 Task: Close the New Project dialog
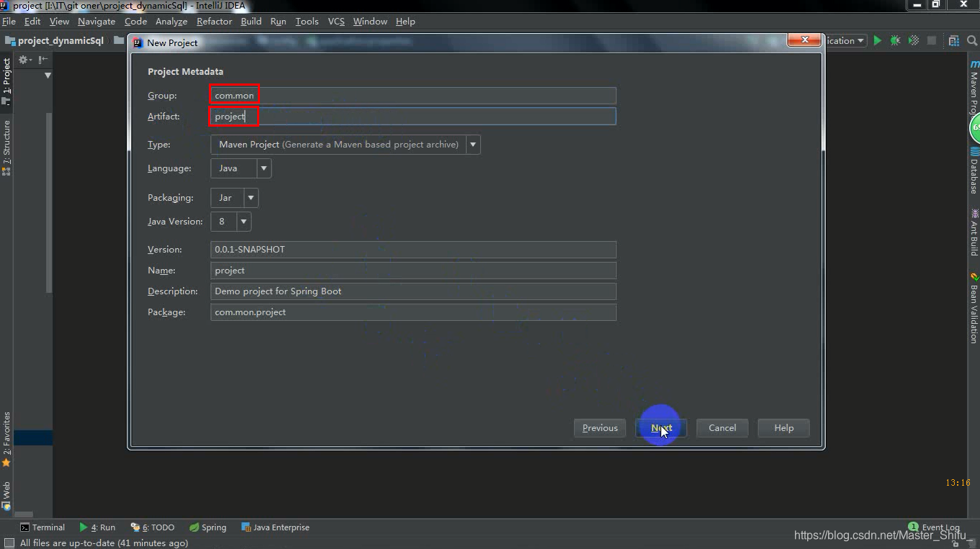804,41
